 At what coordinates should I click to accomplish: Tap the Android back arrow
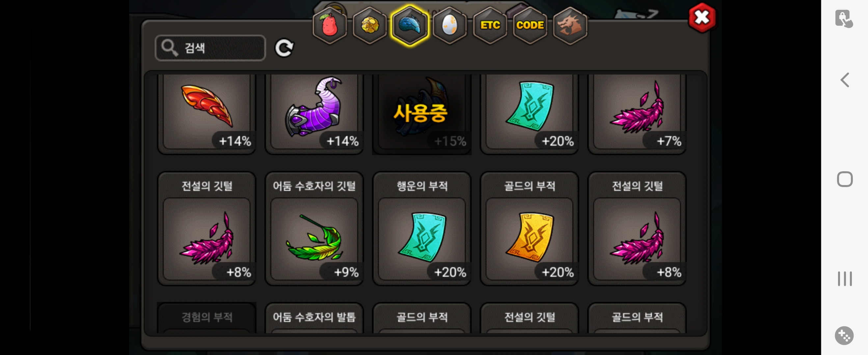pyautogui.click(x=844, y=80)
